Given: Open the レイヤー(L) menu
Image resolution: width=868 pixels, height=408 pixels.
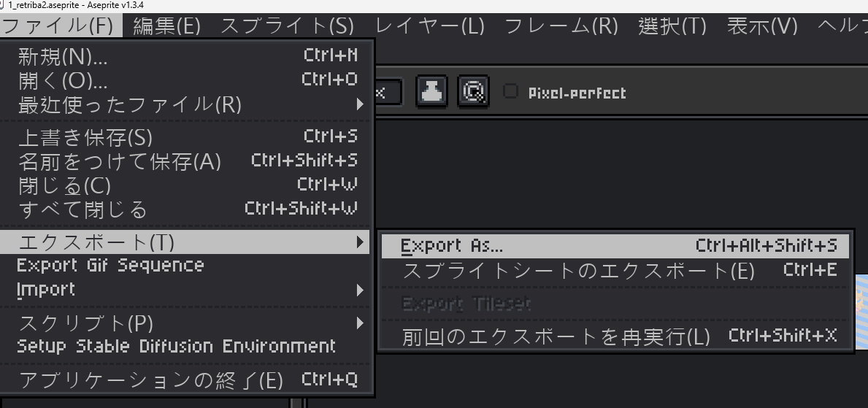Looking at the screenshot, I should click(x=429, y=26).
